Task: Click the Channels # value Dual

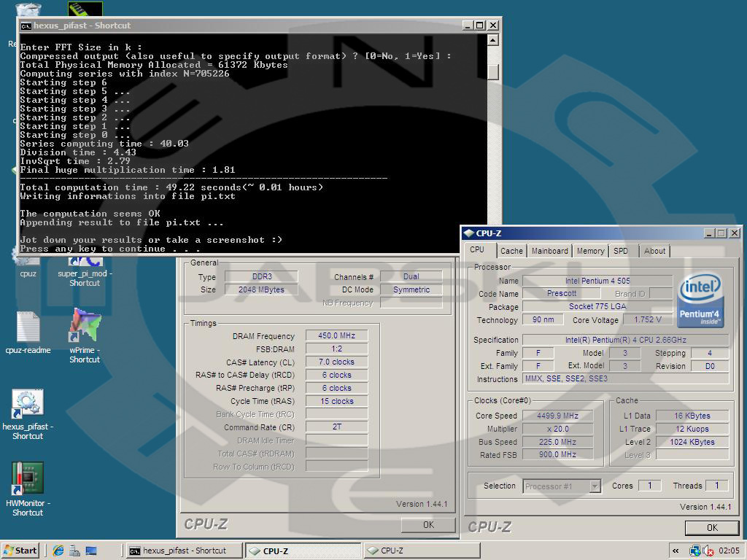Action: 411,276
